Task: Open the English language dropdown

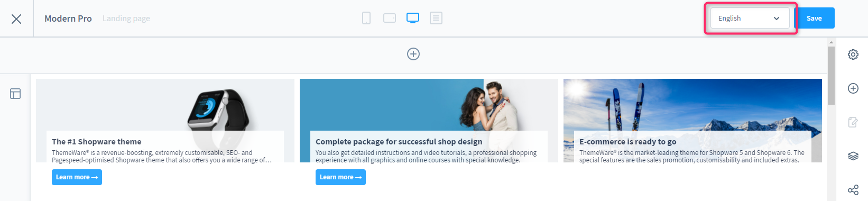Action: (750, 18)
